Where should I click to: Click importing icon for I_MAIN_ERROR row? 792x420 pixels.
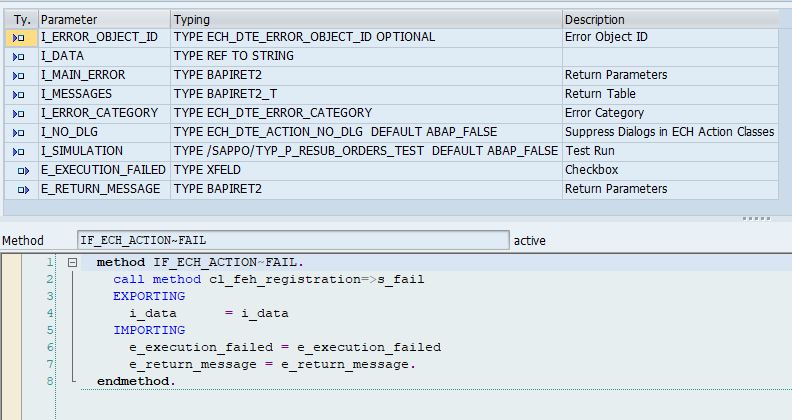[19, 76]
